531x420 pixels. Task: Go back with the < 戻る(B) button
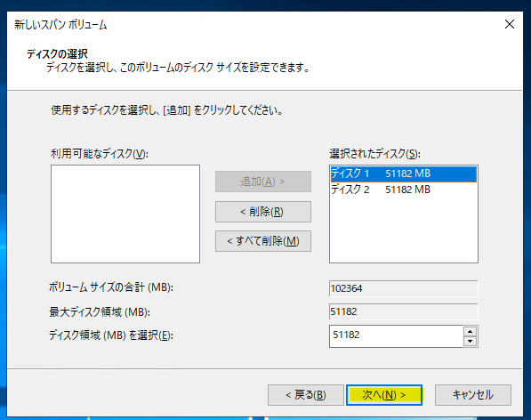305,395
